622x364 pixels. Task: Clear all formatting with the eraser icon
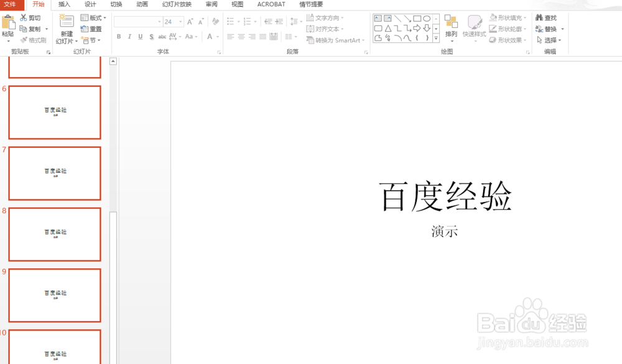tap(215, 21)
